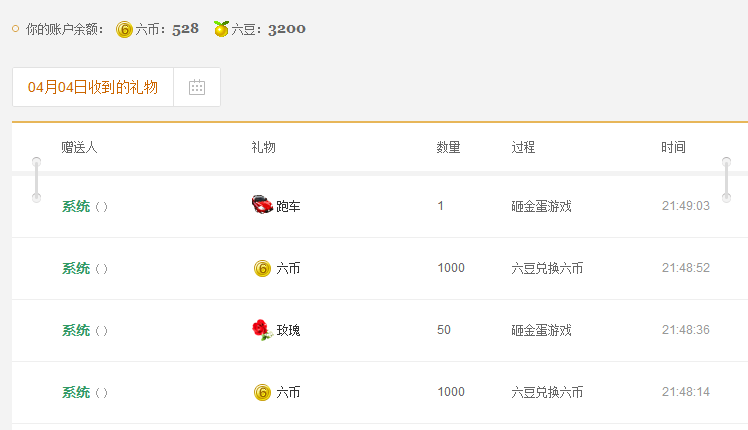
Task: Click 系统 sender in the 玫瑰 row
Action: [x=76, y=330]
